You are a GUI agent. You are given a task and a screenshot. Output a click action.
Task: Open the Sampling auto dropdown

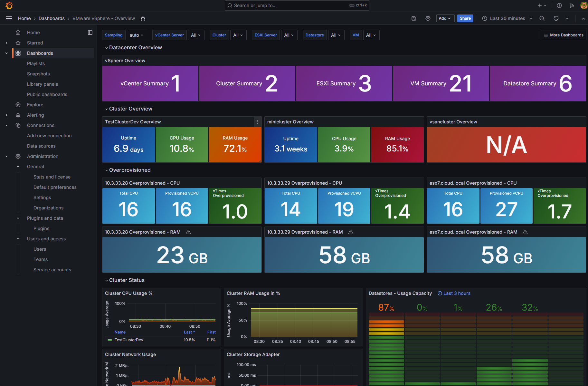137,35
